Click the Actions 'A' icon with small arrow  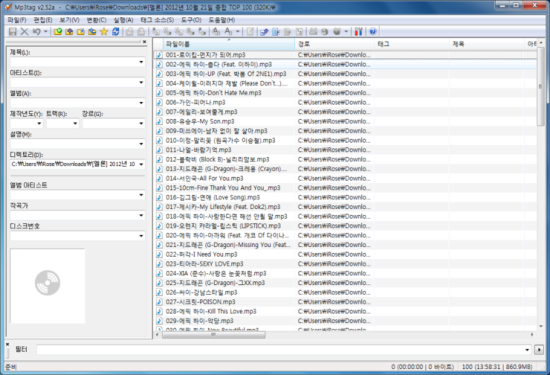[229, 32]
